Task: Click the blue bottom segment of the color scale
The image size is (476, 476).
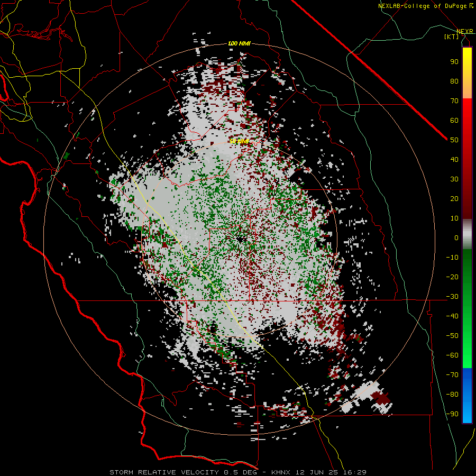Action: 467,396
